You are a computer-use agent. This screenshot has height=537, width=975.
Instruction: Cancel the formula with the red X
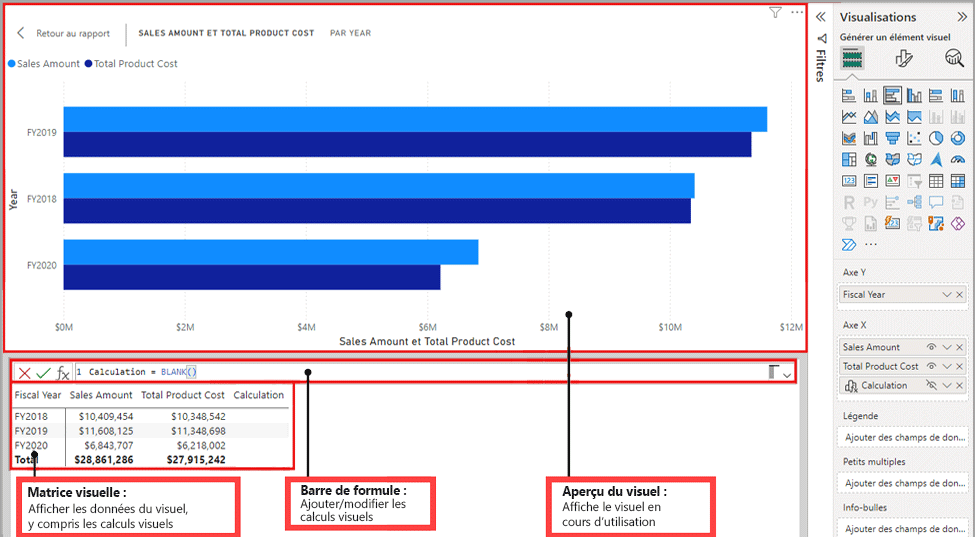(24, 373)
